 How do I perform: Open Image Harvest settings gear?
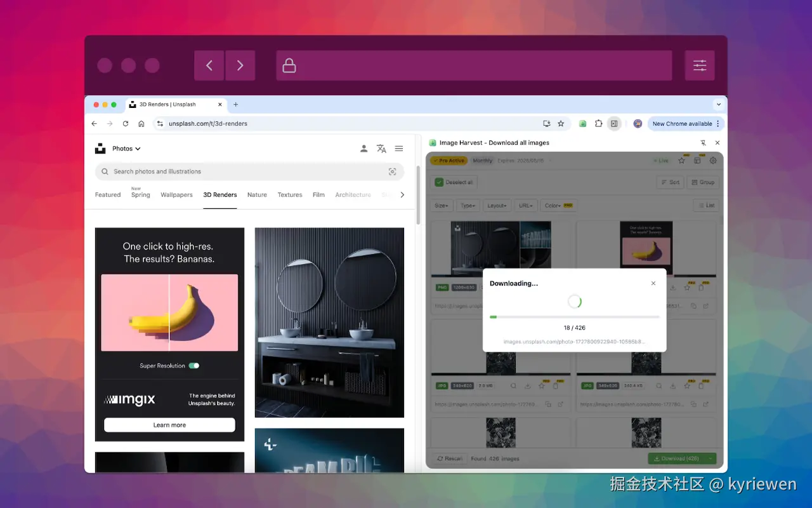pos(713,161)
